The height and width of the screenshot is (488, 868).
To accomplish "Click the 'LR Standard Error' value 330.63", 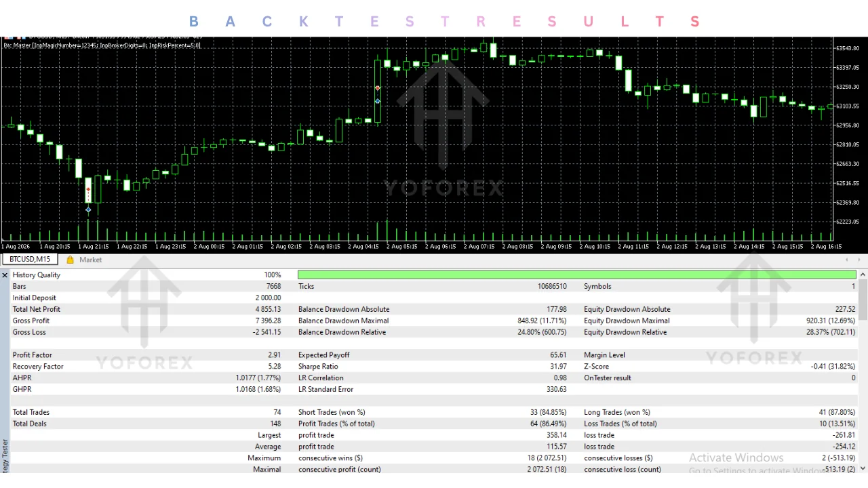I will [x=556, y=389].
